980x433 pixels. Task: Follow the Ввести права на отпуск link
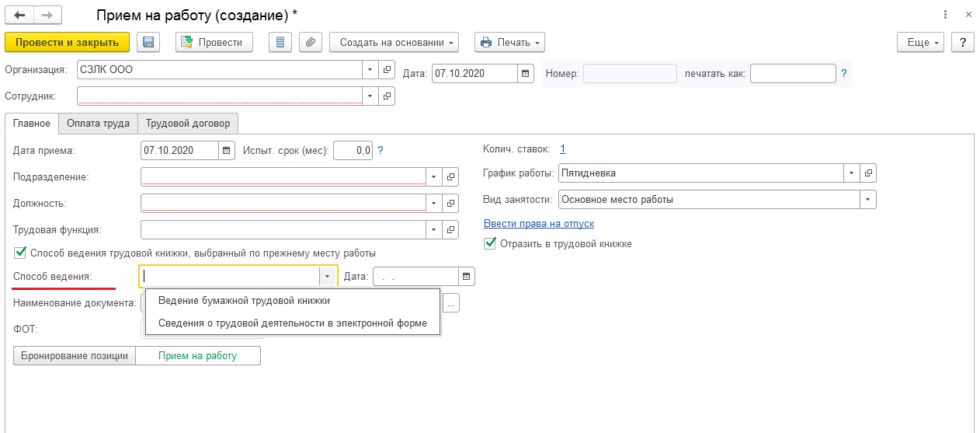[538, 224]
